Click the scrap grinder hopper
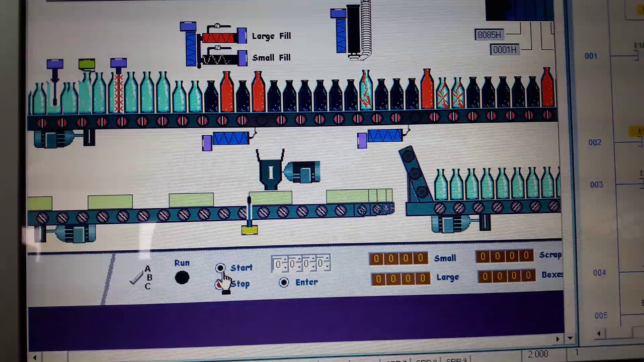Viewport: 644px width, 362px height. pos(270,169)
